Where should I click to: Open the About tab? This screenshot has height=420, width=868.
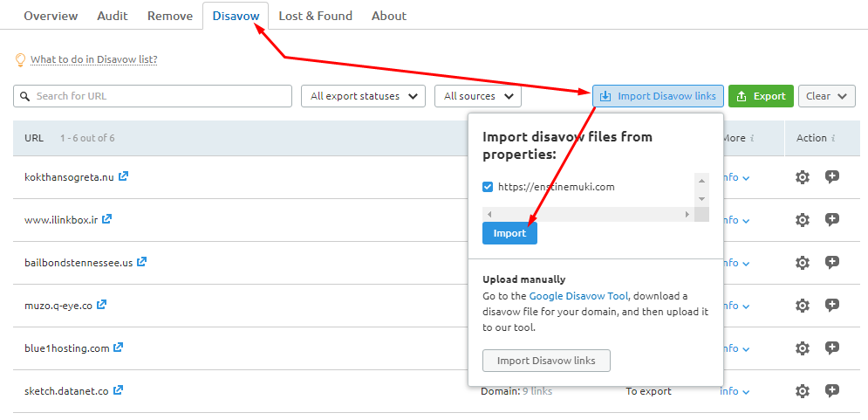click(389, 16)
